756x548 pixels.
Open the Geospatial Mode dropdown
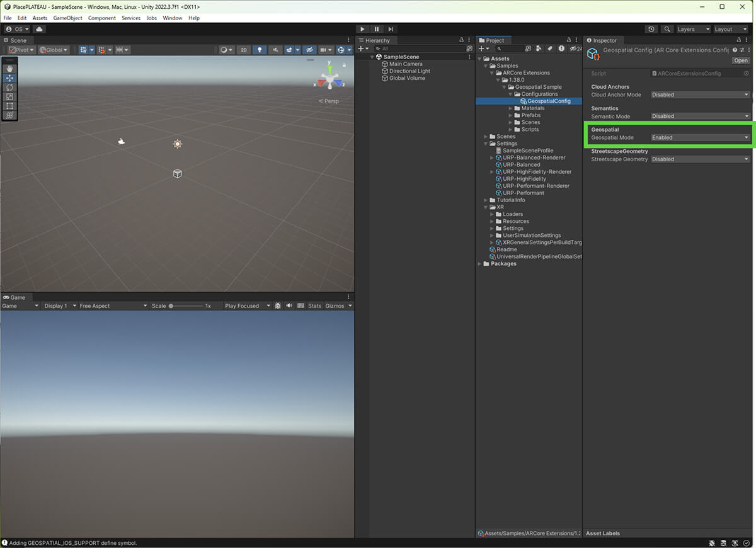pos(700,137)
